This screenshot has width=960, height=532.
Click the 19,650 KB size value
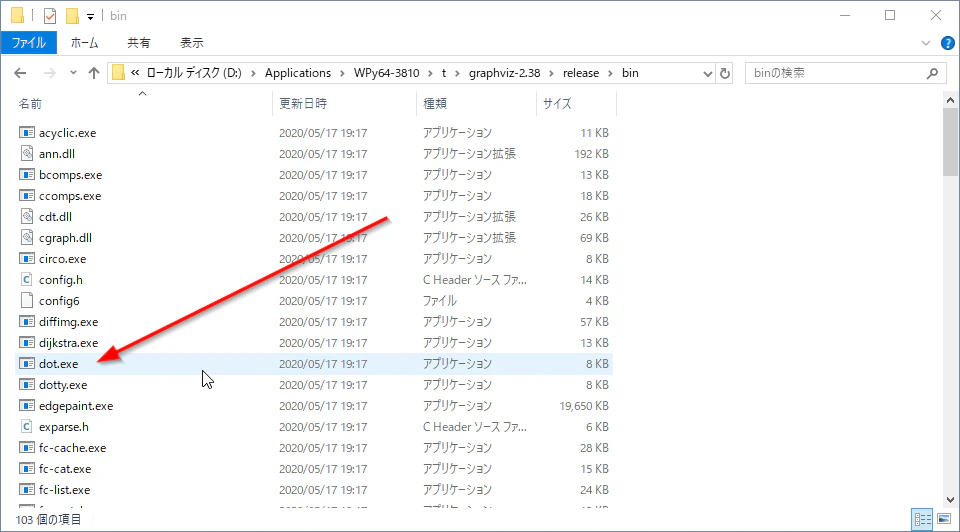click(583, 406)
